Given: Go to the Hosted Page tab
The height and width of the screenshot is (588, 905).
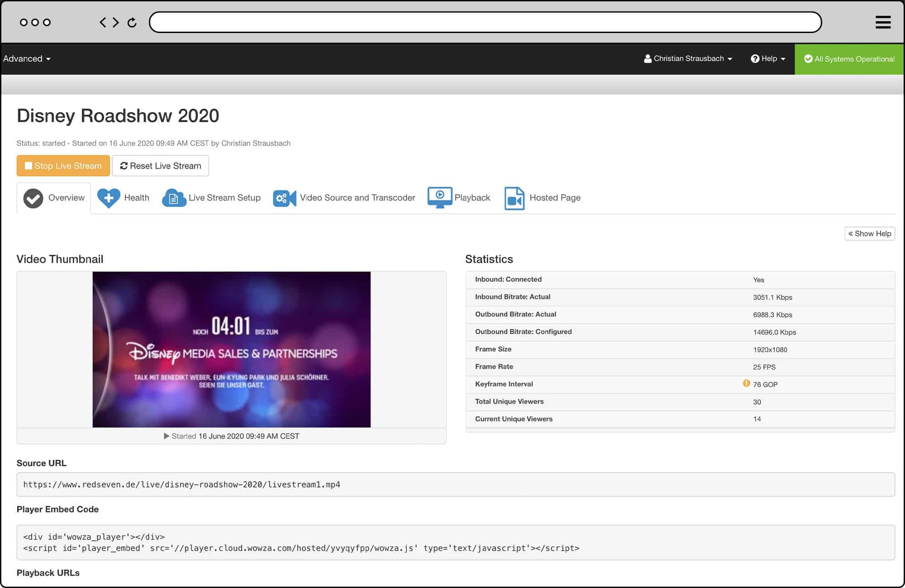Looking at the screenshot, I should click(x=543, y=198).
